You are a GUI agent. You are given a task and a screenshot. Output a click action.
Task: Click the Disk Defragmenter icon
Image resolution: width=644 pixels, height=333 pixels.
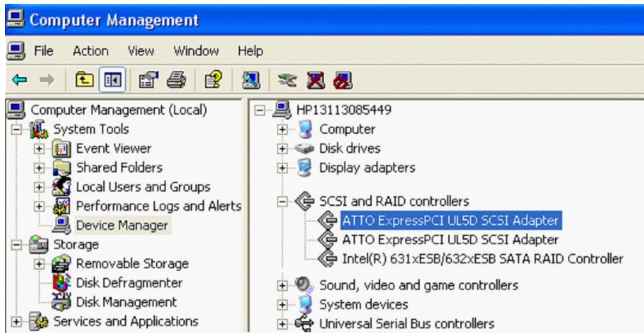point(61,283)
